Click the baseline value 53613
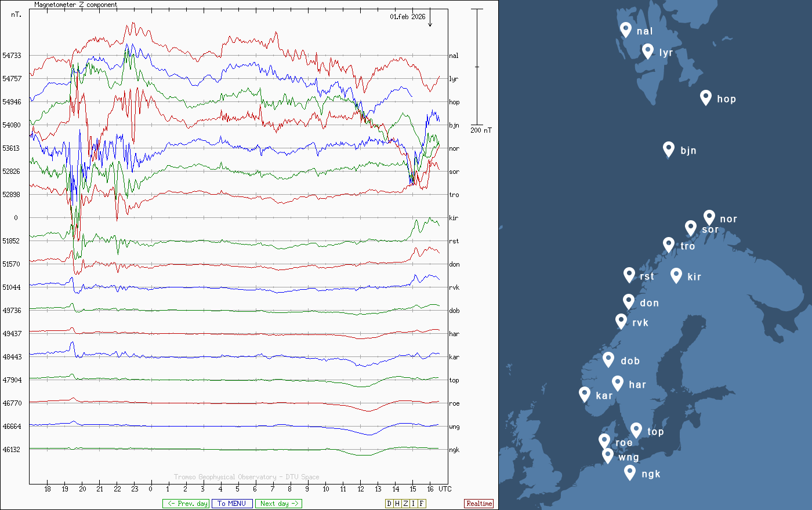The image size is (812, 510). click(12, 148)
